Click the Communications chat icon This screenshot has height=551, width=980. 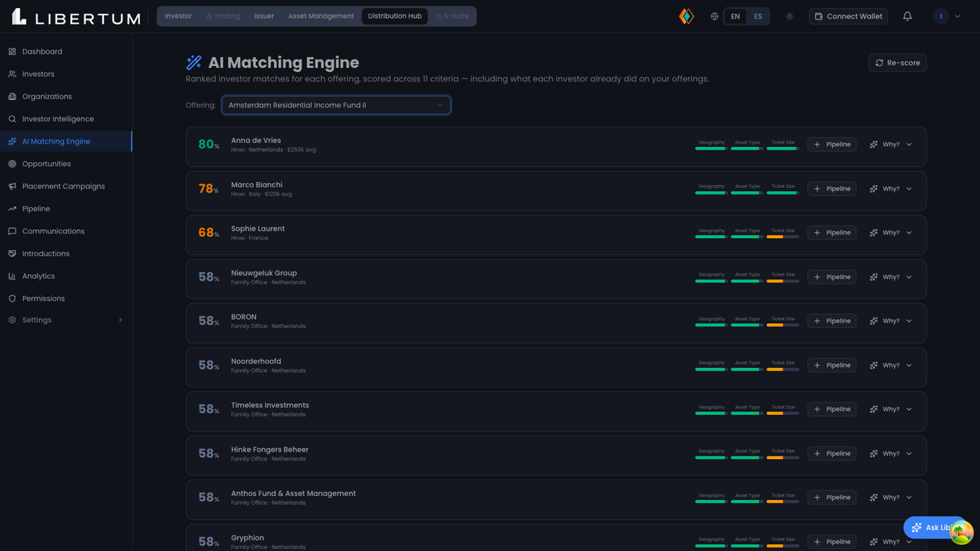click(12, 231)
